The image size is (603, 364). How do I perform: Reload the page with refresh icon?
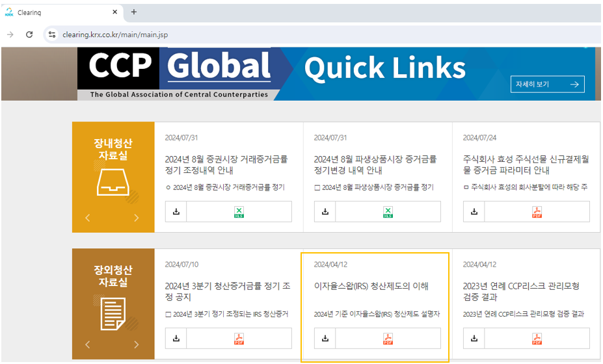tap(29, 34)
